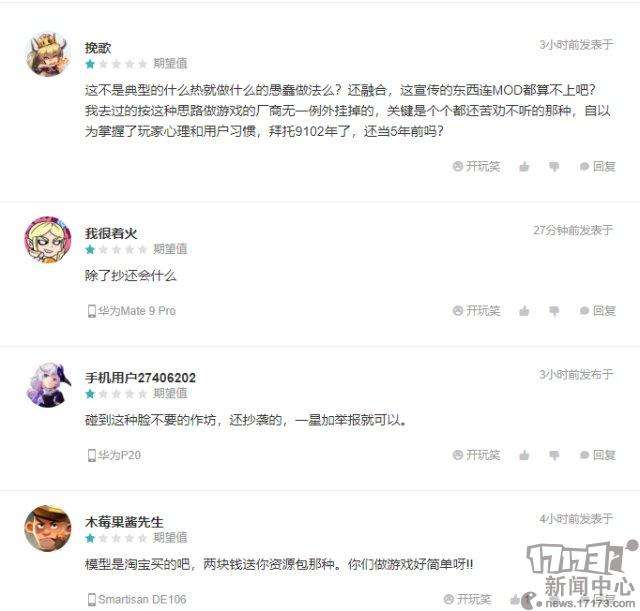This screenshot has height=611, width=640.
Task: Click 开玩笑 on 手机用户27406202's review
Action: point(476,455)
